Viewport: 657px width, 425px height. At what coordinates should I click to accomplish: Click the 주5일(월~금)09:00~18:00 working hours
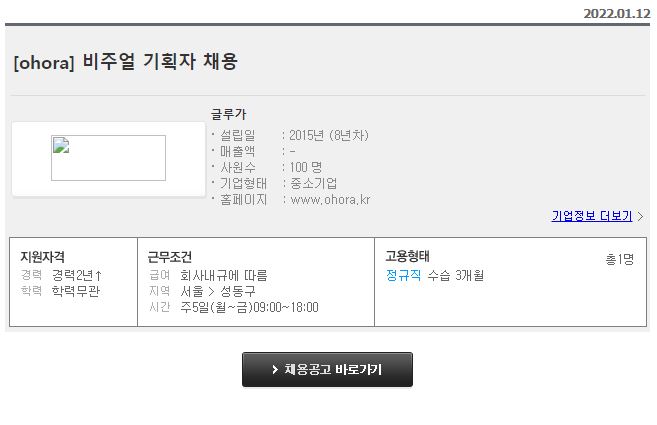coord(249,307)
